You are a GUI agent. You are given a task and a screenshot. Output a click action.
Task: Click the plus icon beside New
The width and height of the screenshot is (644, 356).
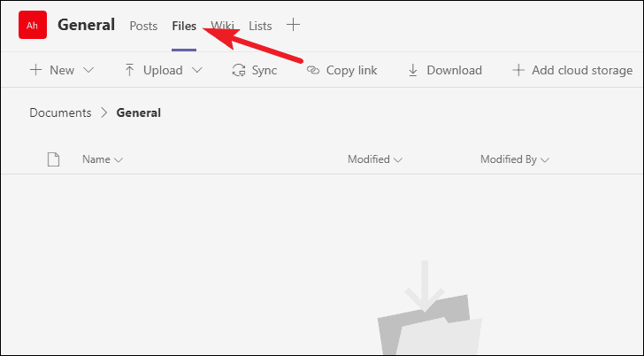click(x=35, y=70)
